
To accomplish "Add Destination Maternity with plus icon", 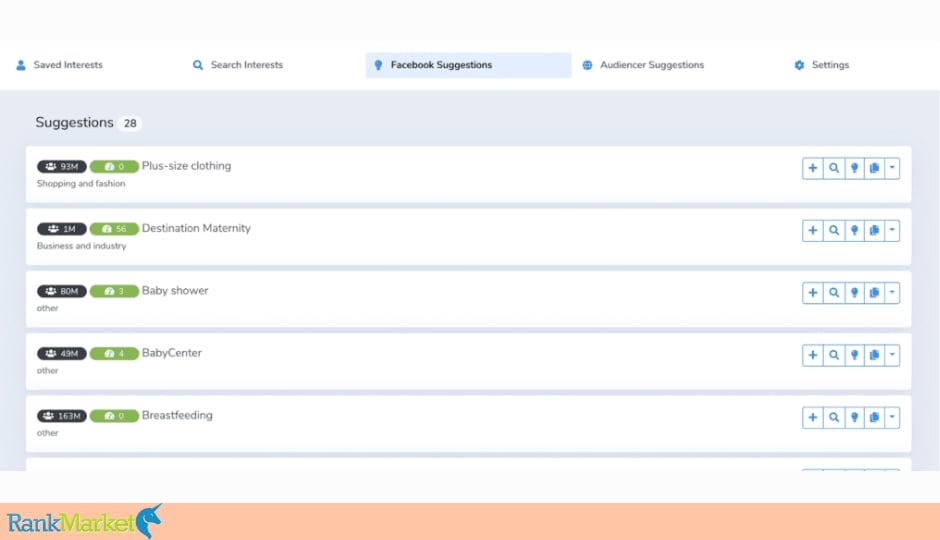I will pyautogui.click(x=812, y=231).
